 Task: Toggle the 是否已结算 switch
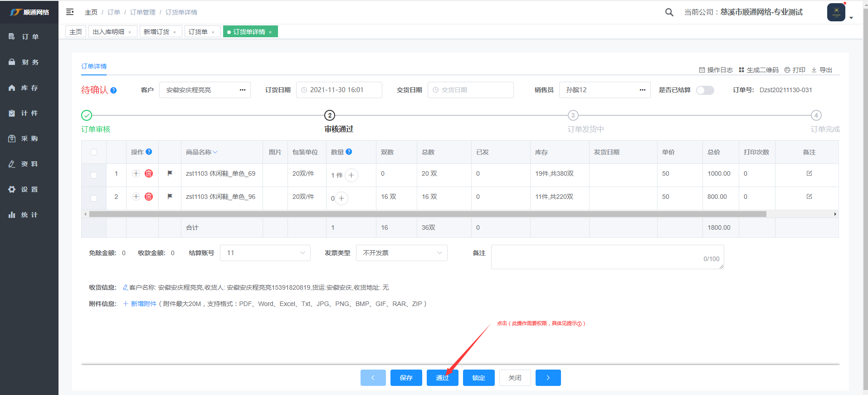(x=705, y=90)
